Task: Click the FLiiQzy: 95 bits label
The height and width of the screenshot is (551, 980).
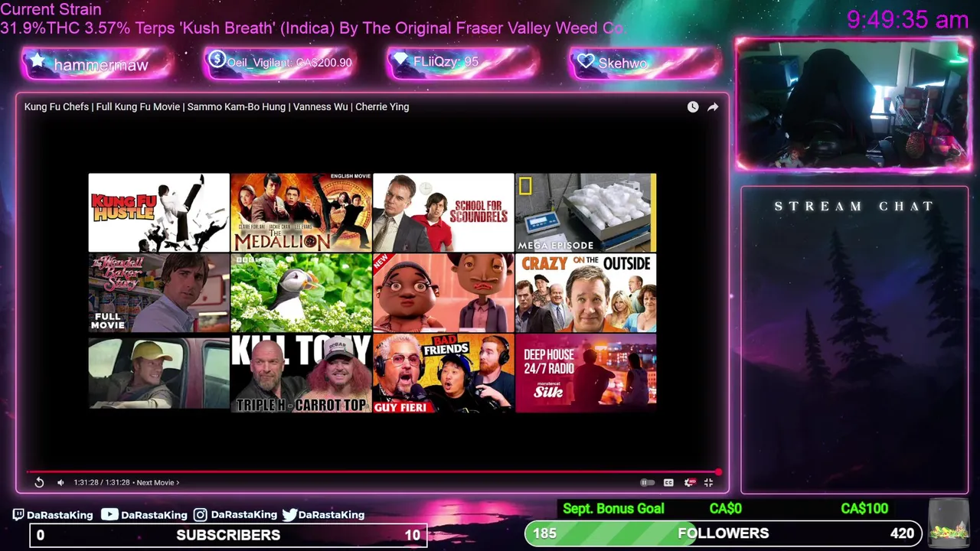Action: 446,62
